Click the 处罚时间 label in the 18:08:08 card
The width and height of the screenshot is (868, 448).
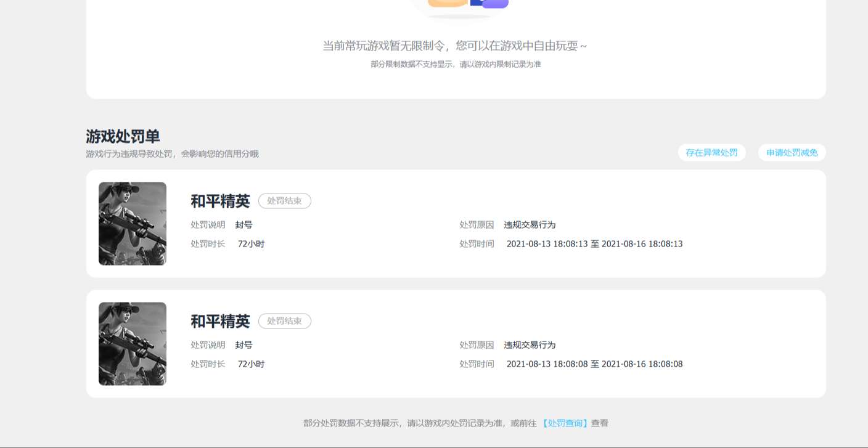[477, 364]
